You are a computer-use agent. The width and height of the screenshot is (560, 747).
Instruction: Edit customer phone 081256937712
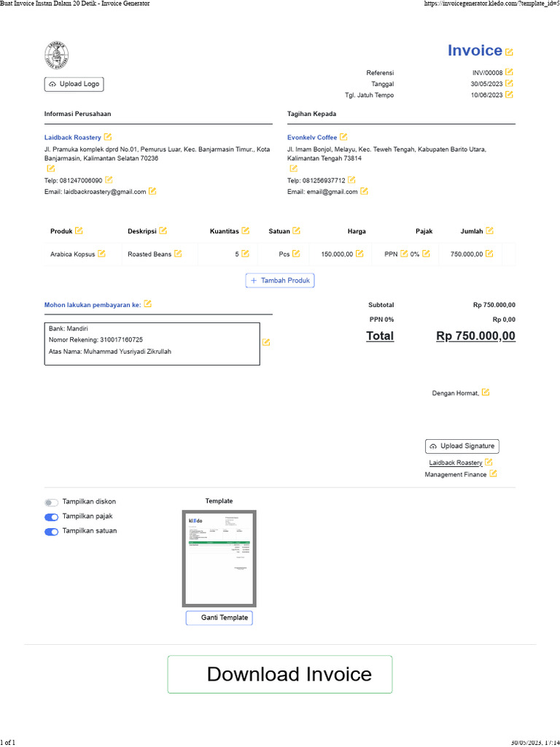351,179
